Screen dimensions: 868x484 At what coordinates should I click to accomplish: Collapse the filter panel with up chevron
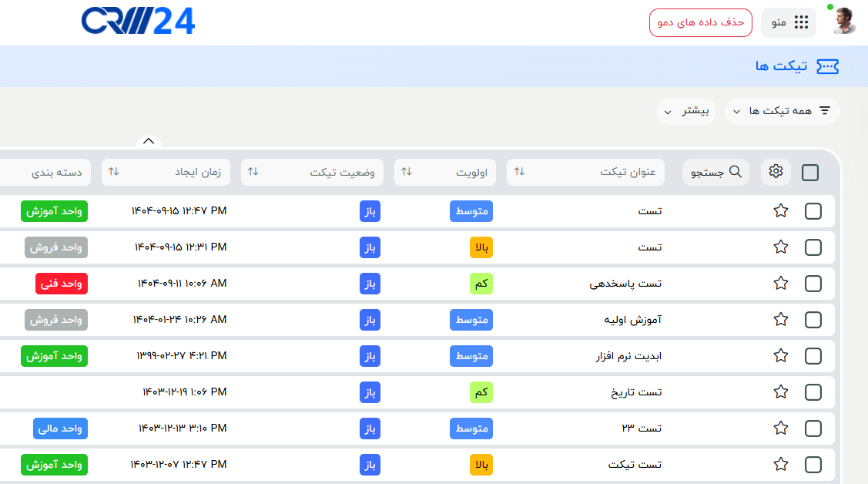[x=149, y=142]
